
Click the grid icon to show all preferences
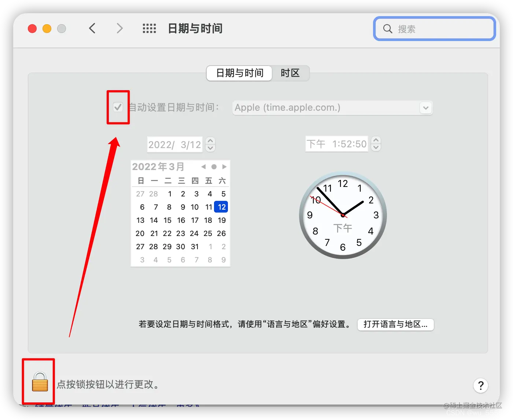(149, 28)
